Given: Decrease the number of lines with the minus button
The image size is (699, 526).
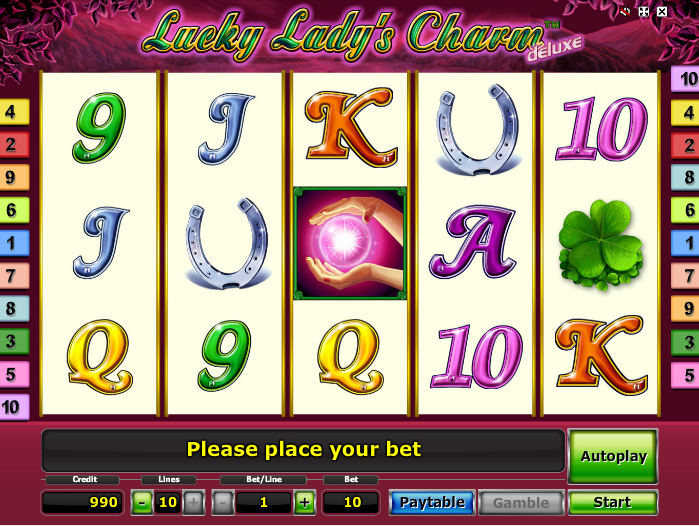Looking at the screenshot, I should (142, 502).
